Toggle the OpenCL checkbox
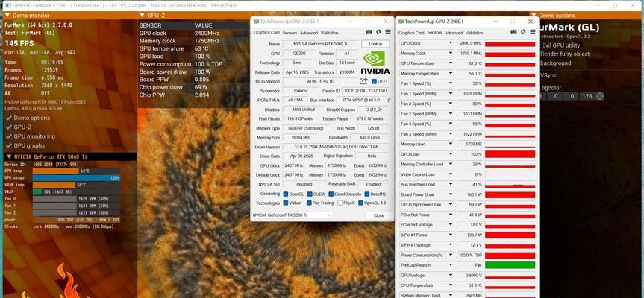The height and width of the screenshot is (298, 644). point(286,194)
